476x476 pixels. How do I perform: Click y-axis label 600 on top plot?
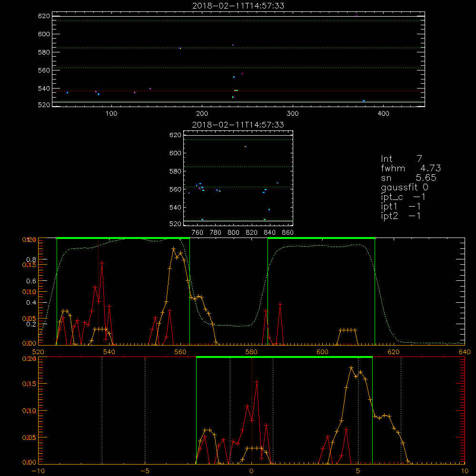tap(44, 34)
